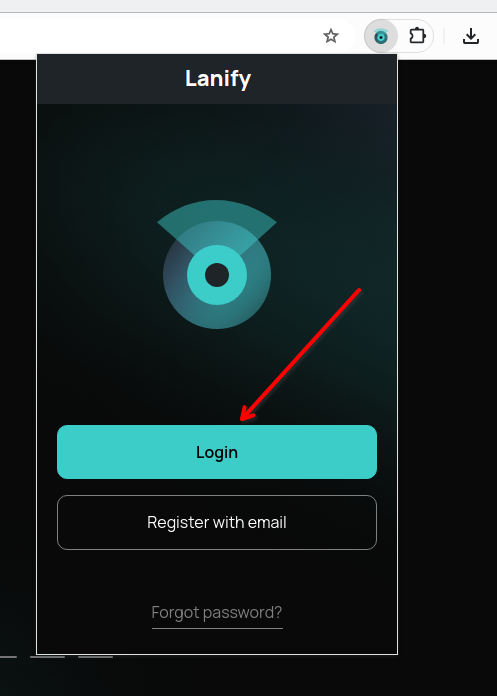The height and width of the screenshot is (696, 497).
Task: Click empty popup space above the logo
Action: [217, 151]
